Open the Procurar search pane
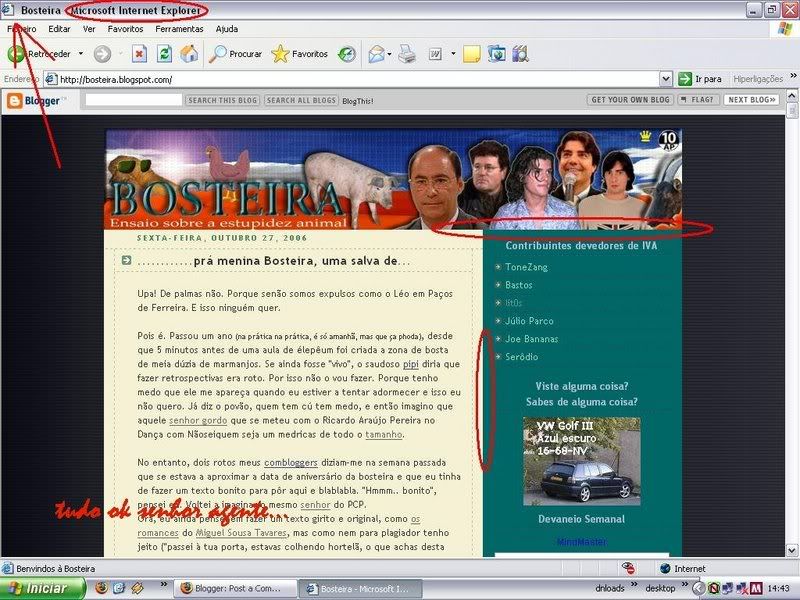 coord(235,54)
